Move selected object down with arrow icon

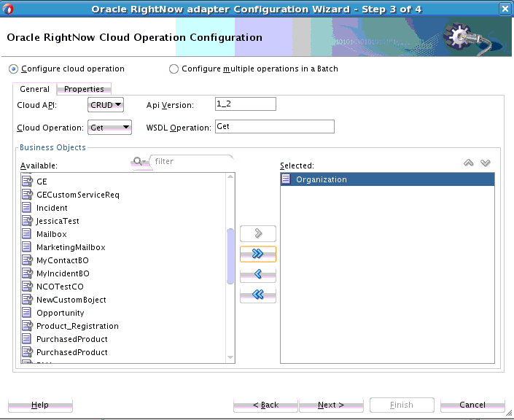[486, 163]
